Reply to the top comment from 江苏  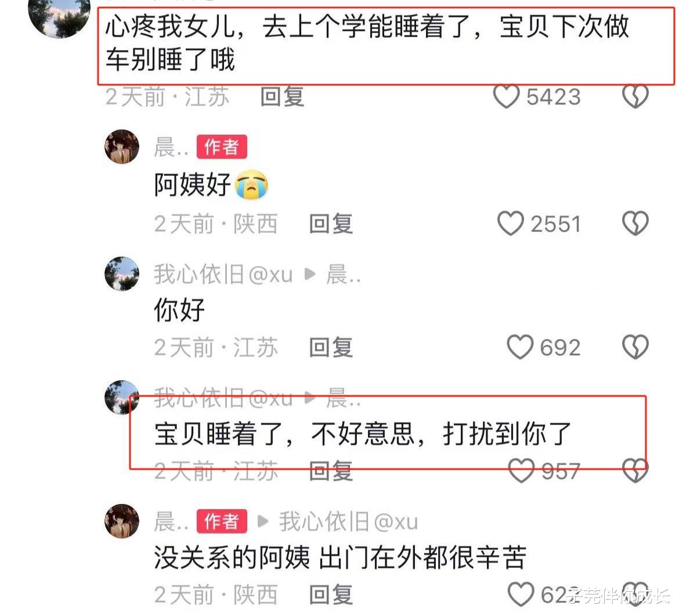pyautogui.click(x=283, y=96)
